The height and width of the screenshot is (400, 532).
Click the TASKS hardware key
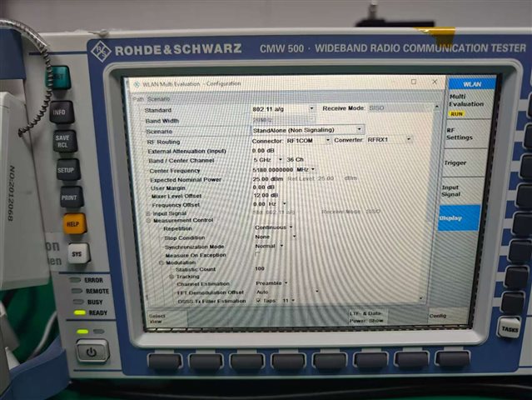coord(510,328)
